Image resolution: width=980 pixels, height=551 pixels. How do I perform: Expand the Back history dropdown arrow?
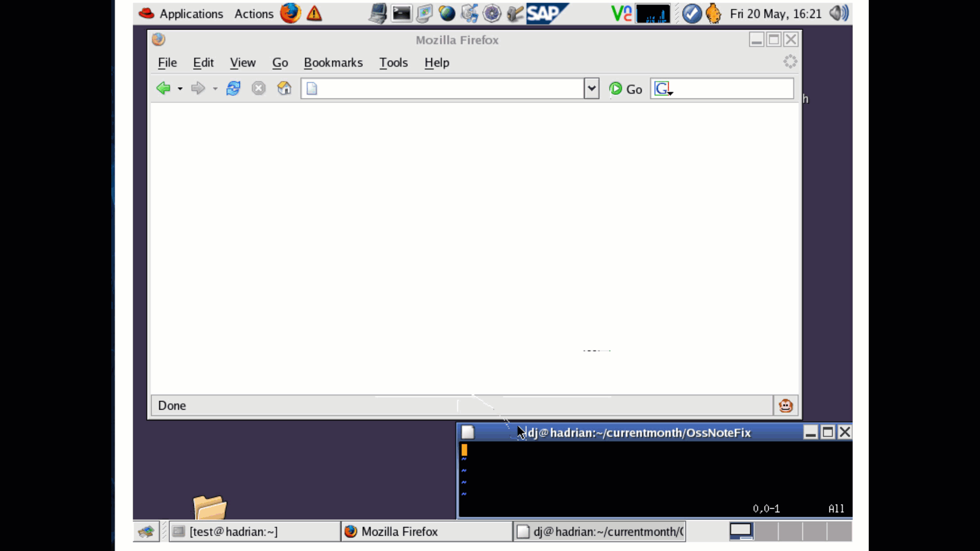[180, 89]
